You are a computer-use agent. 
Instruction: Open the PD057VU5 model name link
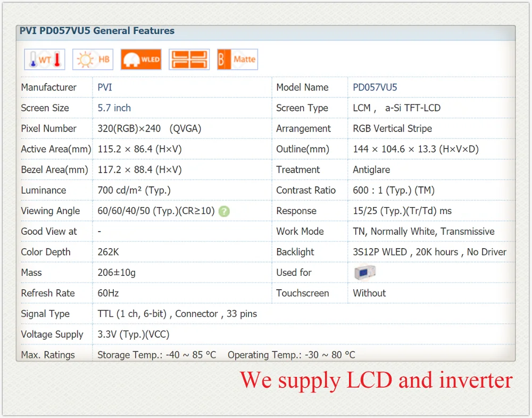pyautogui.click(x=375, y=87)
